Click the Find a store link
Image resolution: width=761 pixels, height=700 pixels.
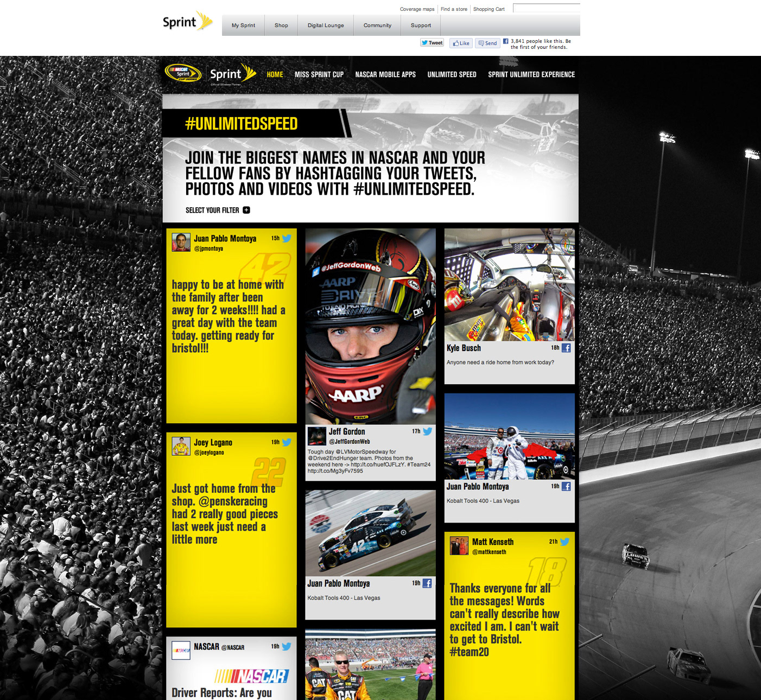454,9
